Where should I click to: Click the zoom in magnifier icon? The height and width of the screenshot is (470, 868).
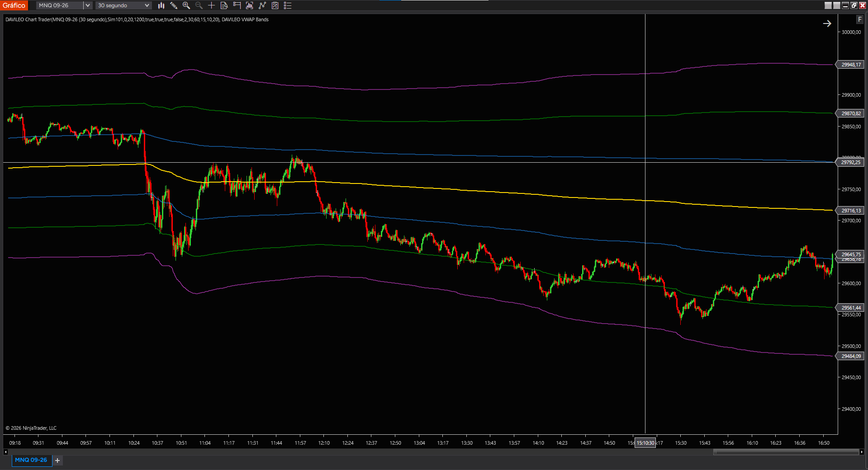(186, 5)
